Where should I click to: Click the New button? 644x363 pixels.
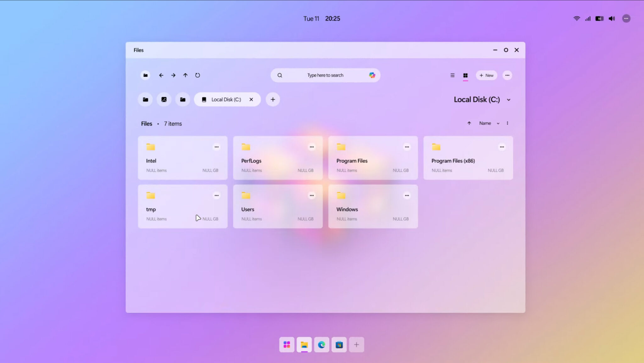tap(486, 75)
